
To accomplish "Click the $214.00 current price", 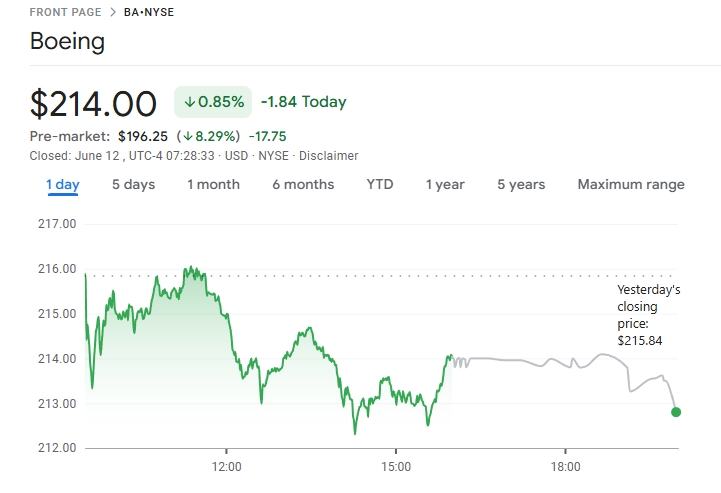I will tap(93, 103).
